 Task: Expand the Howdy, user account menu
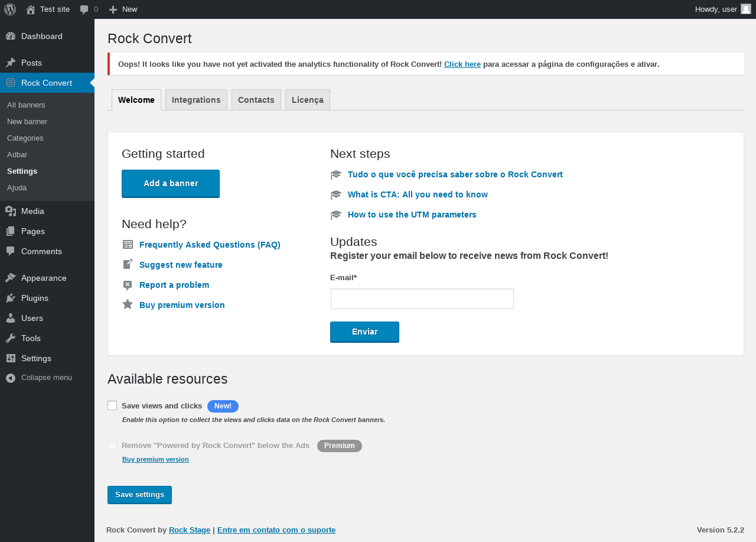(716, 9)
